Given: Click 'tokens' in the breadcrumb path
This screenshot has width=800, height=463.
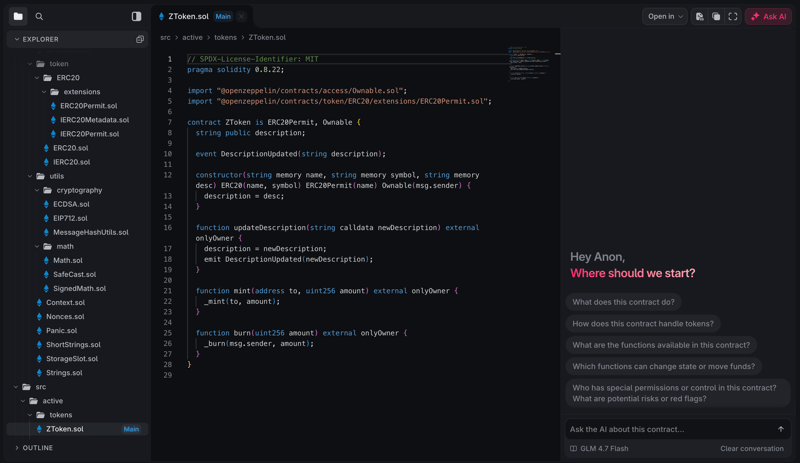Looking at the screenshot, I should coord(226,37).
